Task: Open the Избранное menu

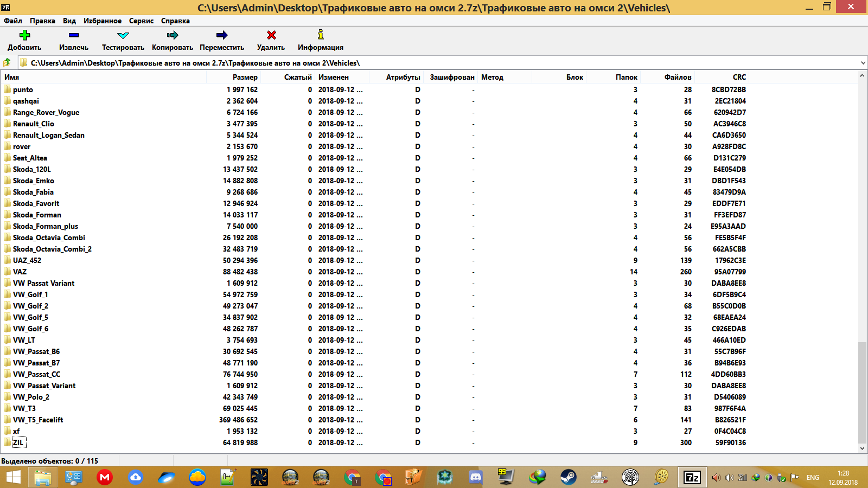Action: 103,21
